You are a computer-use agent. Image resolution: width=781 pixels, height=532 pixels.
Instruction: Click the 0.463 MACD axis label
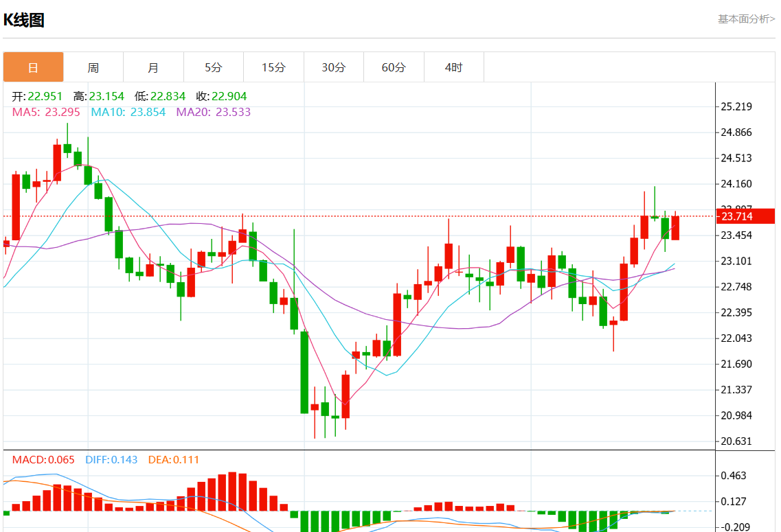click(x=734, y=476)
